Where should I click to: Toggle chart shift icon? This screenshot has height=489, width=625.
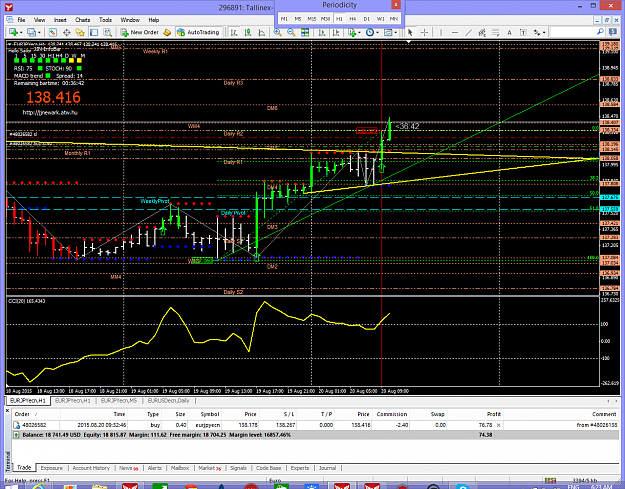(336, 32)
